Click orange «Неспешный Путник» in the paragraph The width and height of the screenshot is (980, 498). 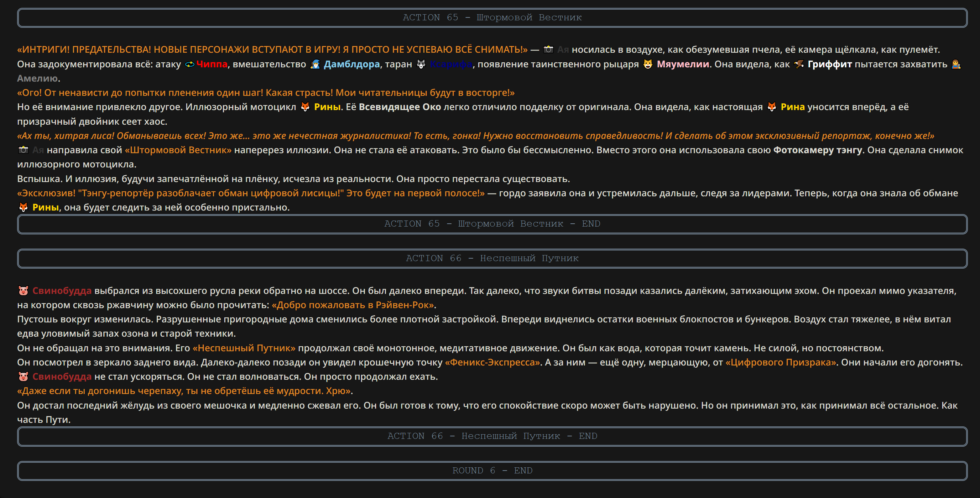pyautogui.click(x=244, y=348)
